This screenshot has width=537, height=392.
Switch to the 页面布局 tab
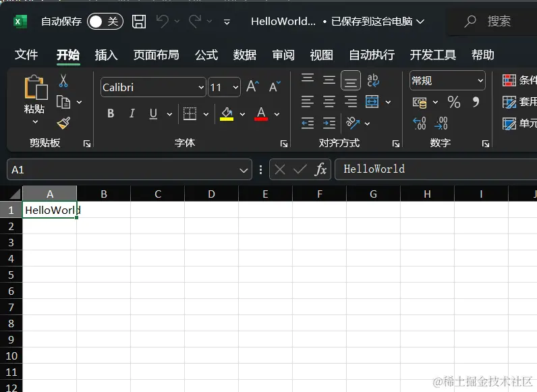156,55
